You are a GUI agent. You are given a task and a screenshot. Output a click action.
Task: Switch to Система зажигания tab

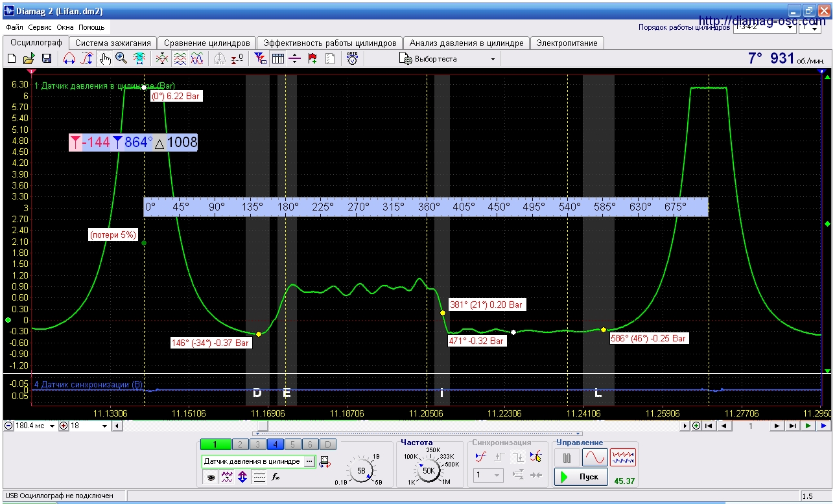(x=113, y=43)
